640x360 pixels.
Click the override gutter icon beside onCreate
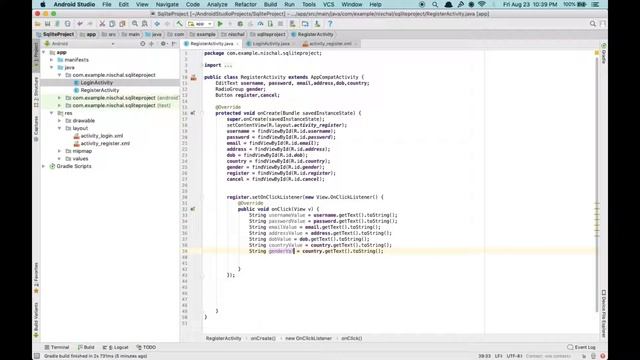193,113
